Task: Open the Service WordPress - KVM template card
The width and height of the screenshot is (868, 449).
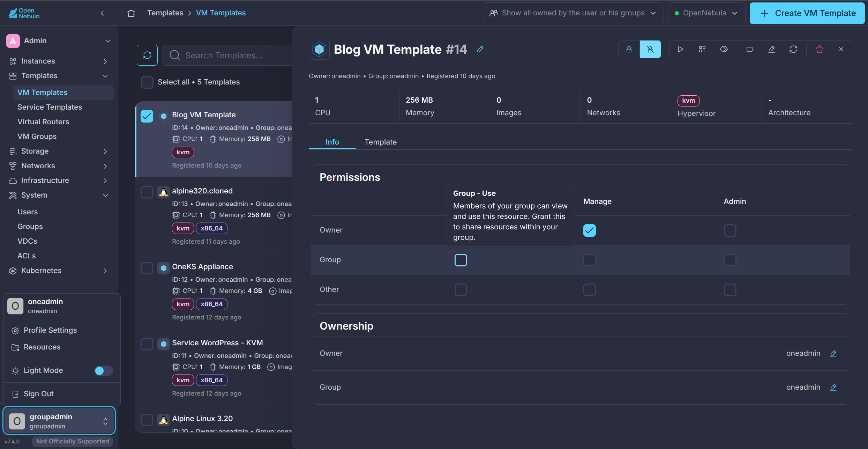Action: pos(214,367)
